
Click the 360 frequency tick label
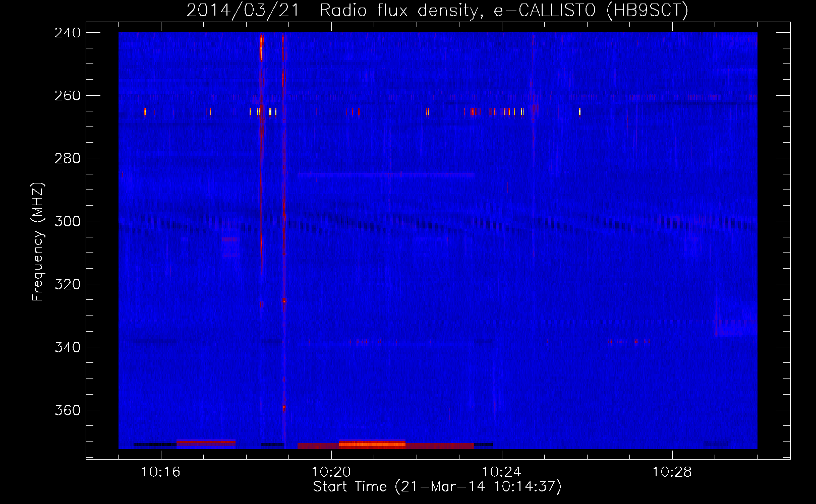[x=68, y=410]
